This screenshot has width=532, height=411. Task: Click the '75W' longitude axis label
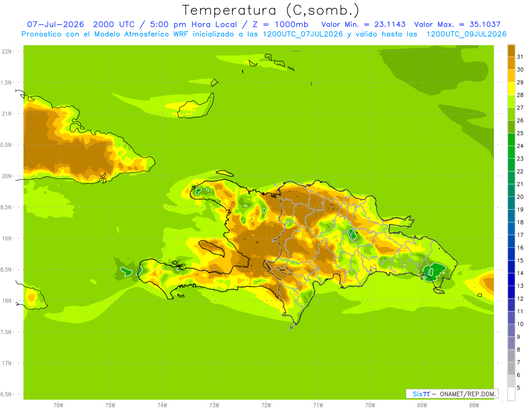(110, 405)
